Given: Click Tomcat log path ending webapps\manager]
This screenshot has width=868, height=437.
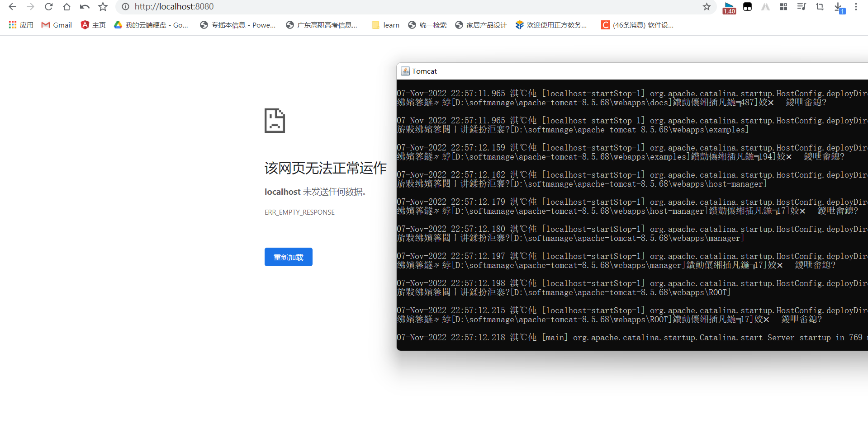Looking at the screenshot, I should coord(570,238).
